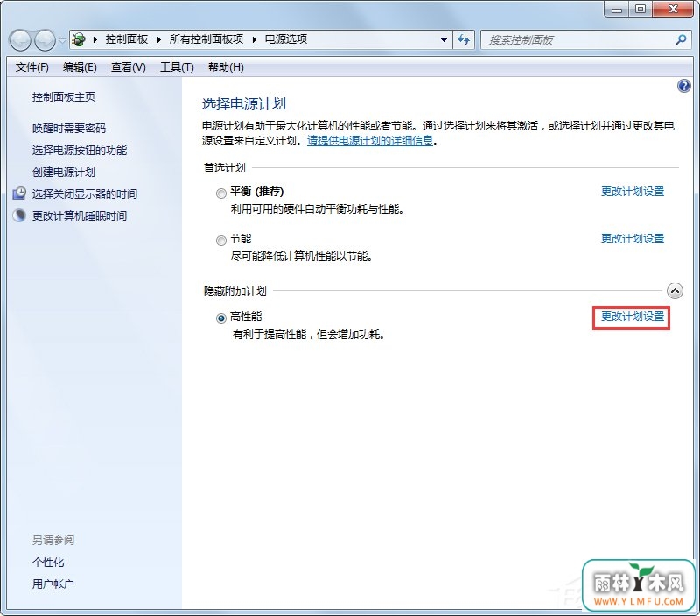Expand the breadcrumb arrow after 所有控制面板项
This screenshot has height=616, width=700.
pyautogui.click(x=255, y=39)
